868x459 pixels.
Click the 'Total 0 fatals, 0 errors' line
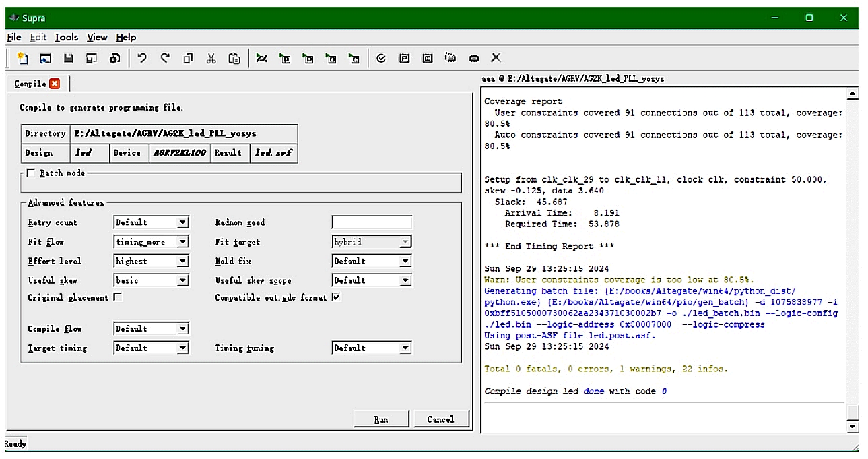606,369
